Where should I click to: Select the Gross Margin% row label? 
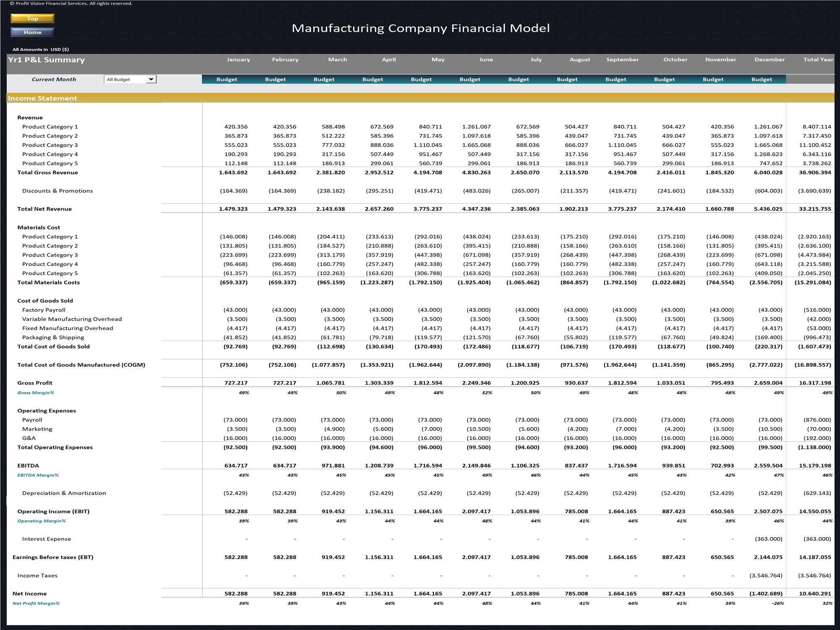(x=36, y=393)
